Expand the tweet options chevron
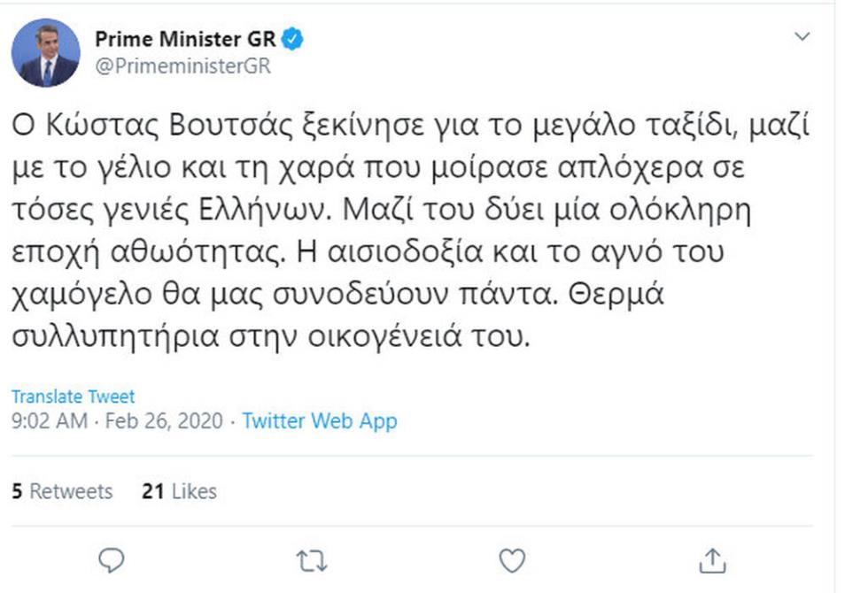The width and height of the screenshot is (868, 593). [x=802, y=37]
